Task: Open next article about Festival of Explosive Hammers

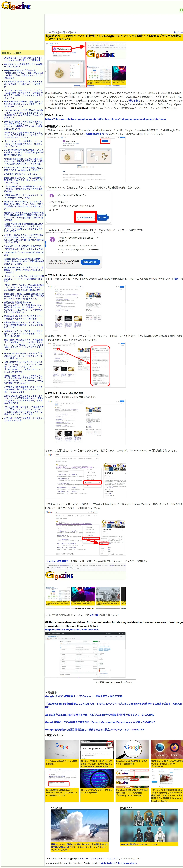Action: coord(79,830)
